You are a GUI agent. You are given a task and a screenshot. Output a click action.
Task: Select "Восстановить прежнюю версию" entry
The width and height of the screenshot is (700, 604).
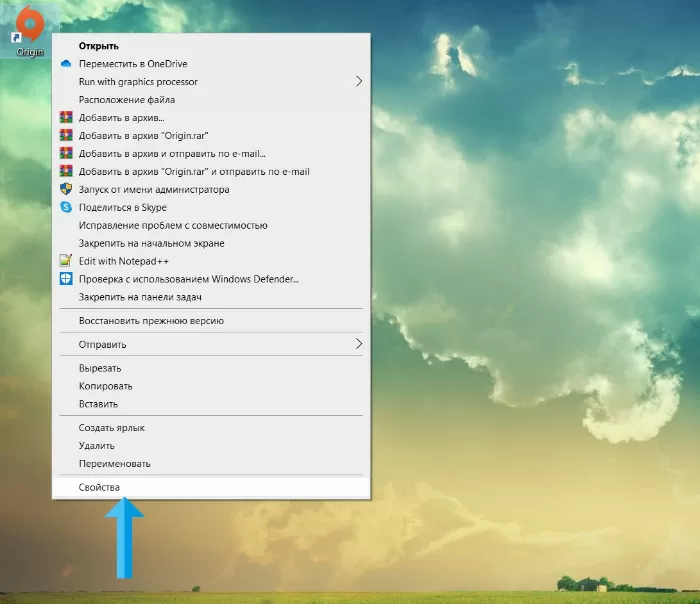point(151,321)
